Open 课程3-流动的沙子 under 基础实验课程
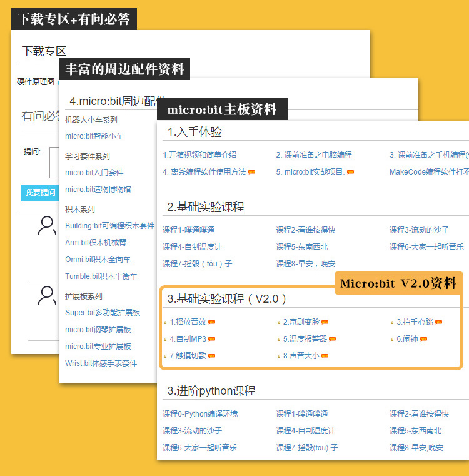Viewport: 469px width, 476px height. click(419, 230)
